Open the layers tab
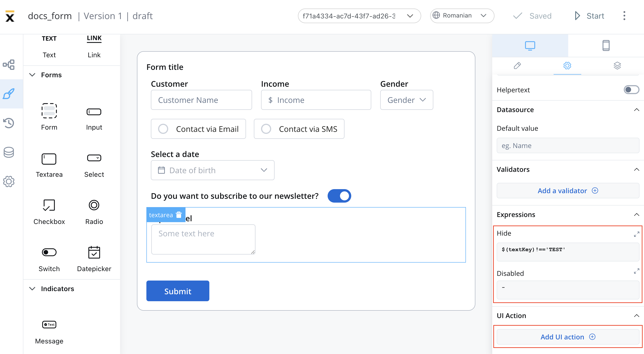 pyautogui.click(x=617, y=66)
